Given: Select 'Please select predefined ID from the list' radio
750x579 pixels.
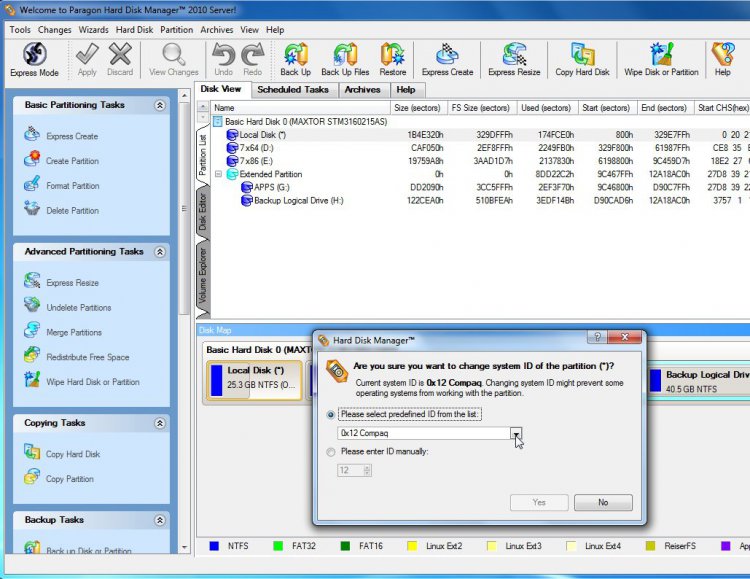Looking at the screenshot, I should pos(331,414).
